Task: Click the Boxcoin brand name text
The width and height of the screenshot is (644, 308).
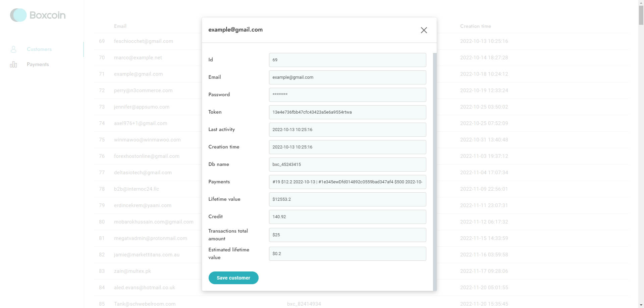Action: coord(48,15)
